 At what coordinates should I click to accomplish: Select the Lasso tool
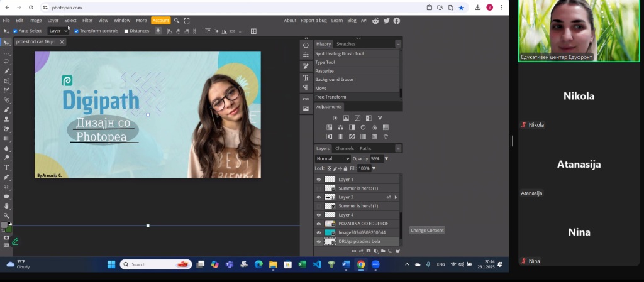click(6, 62)
